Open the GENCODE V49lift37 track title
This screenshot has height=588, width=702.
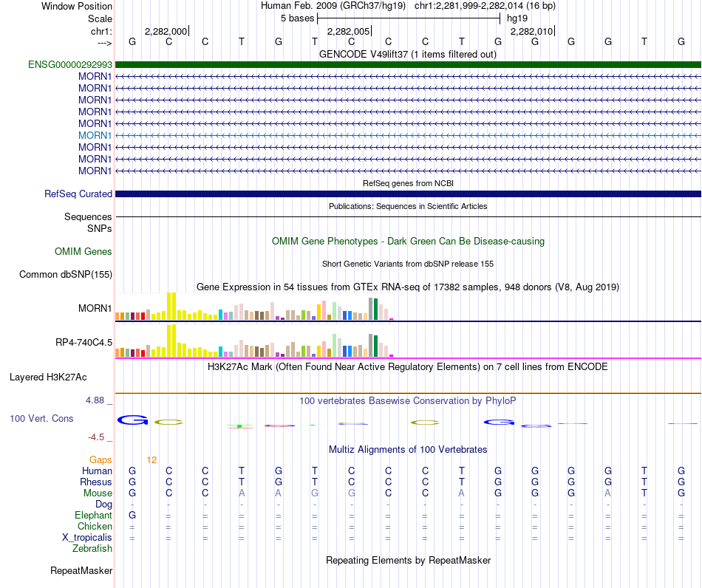point(407,54)
